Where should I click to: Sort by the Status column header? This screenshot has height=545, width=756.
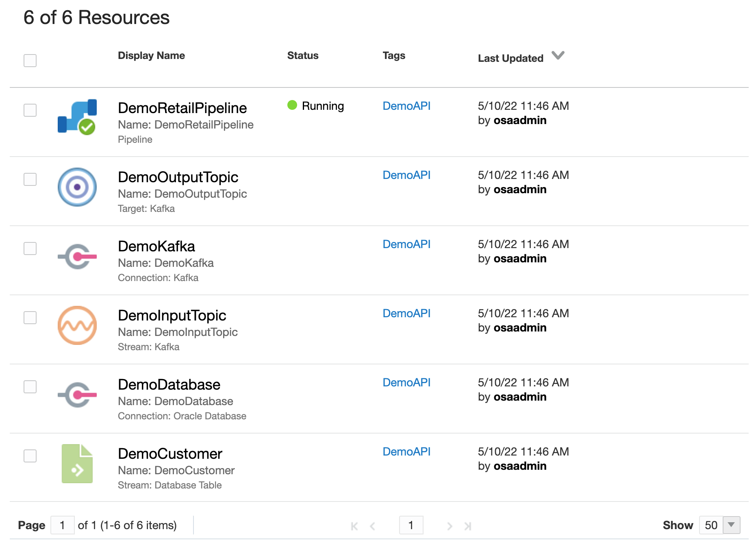pyautogui.click(x=302, y=55)
